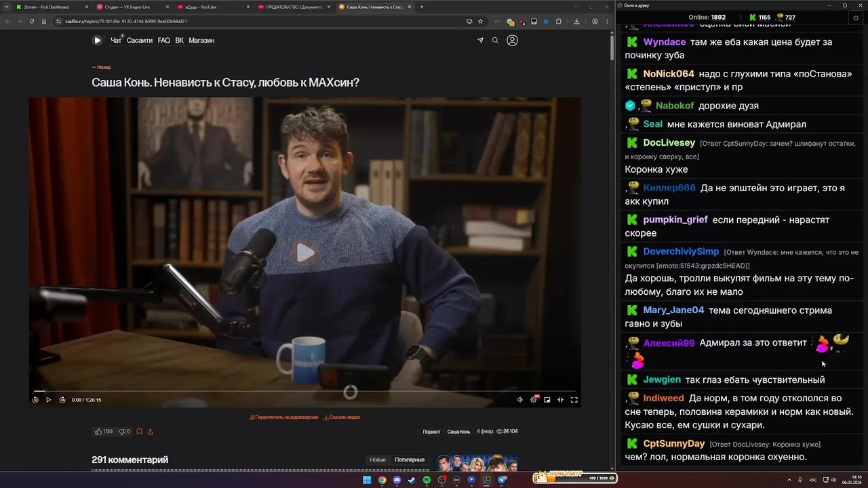Share the video via share icon
Image resolution: width=868 pixels, height=488 pixels.
click(x=150, y=432)
